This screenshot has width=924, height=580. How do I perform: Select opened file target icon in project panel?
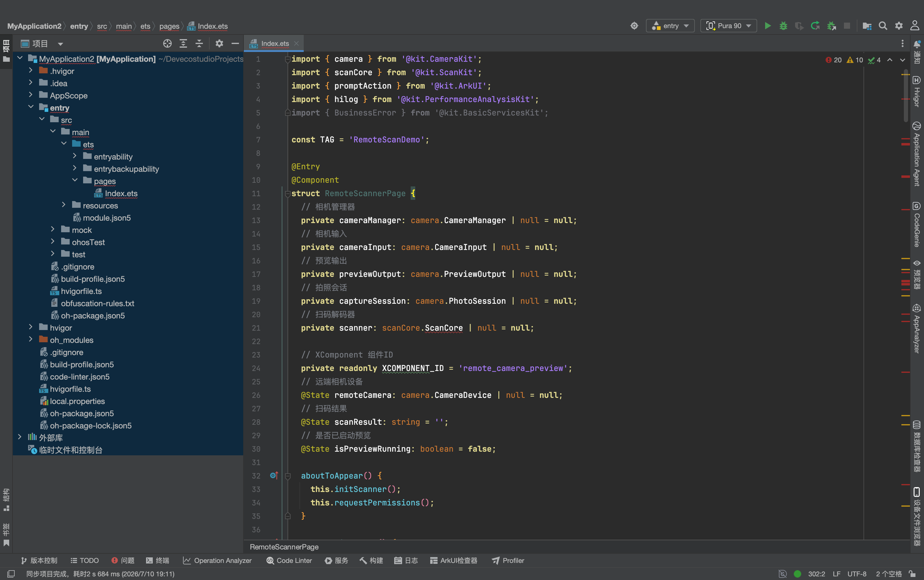click(x=167, y=44)
